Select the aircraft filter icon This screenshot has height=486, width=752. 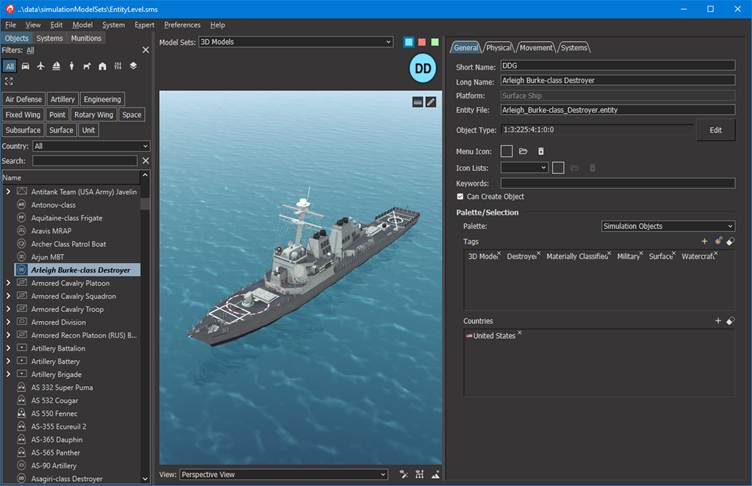[40, 66]
